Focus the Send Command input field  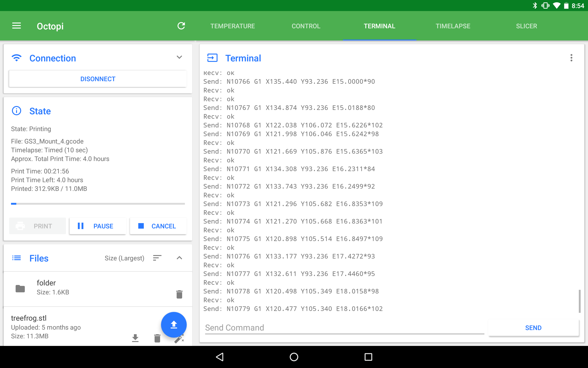point(345,328)
